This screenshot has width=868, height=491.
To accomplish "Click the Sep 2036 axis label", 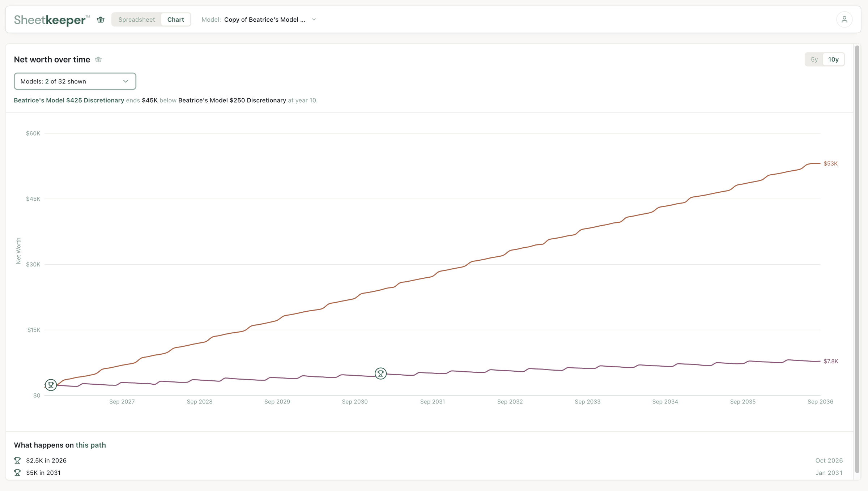I will [820, 402].
